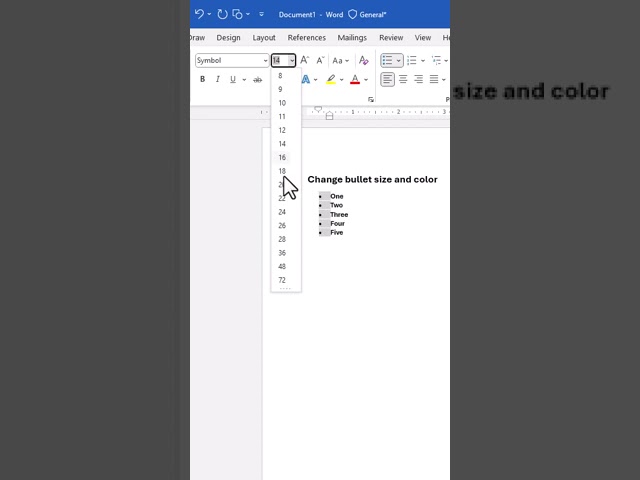Collapse the font size dropdown arrow
Image resolution: width=640 pixels, height=480 pixels.
point(292,60)
